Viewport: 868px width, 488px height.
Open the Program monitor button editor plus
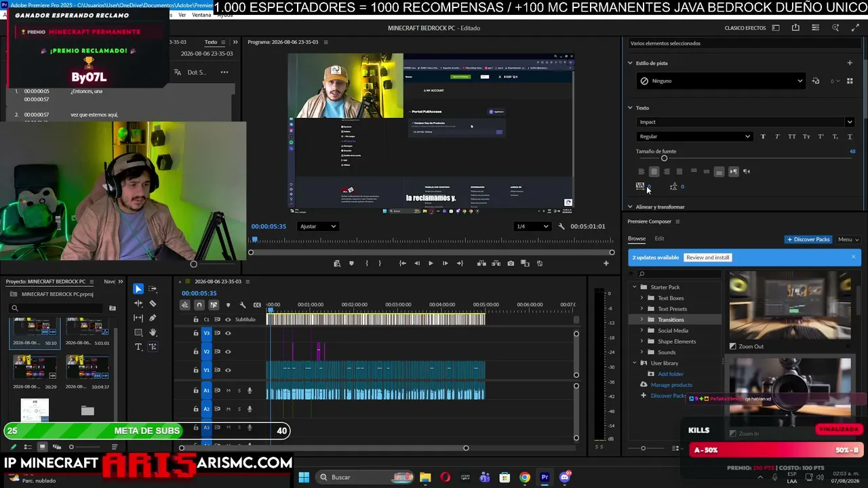coord(606,263)
